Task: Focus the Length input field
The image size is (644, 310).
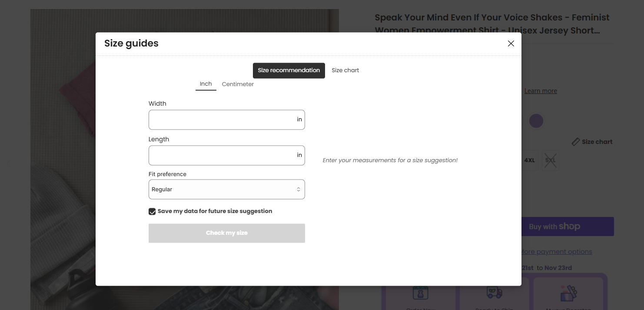Action: point(222,155)
